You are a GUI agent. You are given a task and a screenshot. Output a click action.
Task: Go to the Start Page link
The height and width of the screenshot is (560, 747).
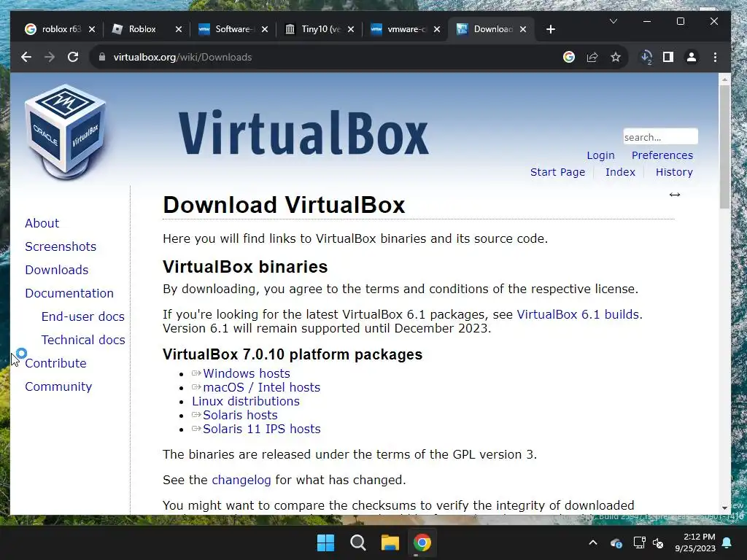click(x=557, y=172)
